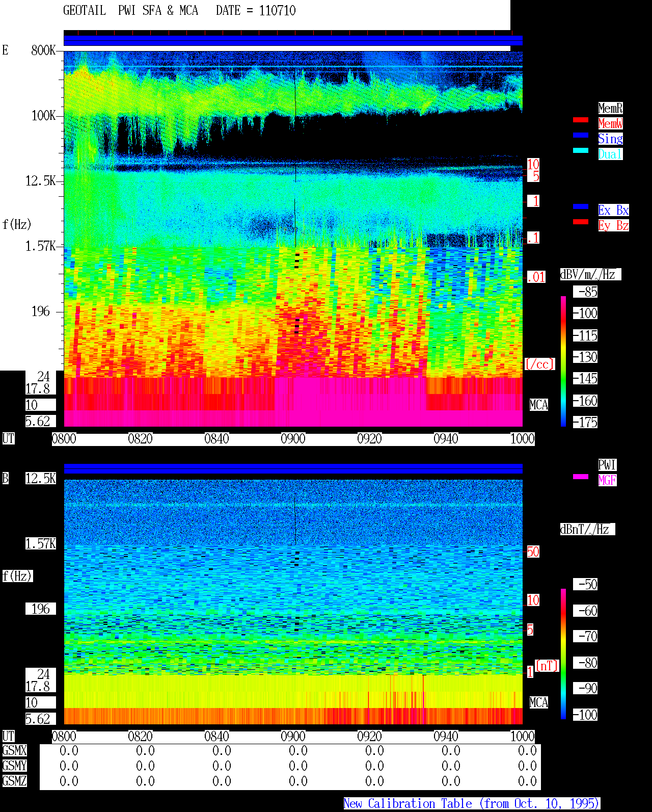Select the MemW legend label
The image size is (652, 812).
click(610, 123)
